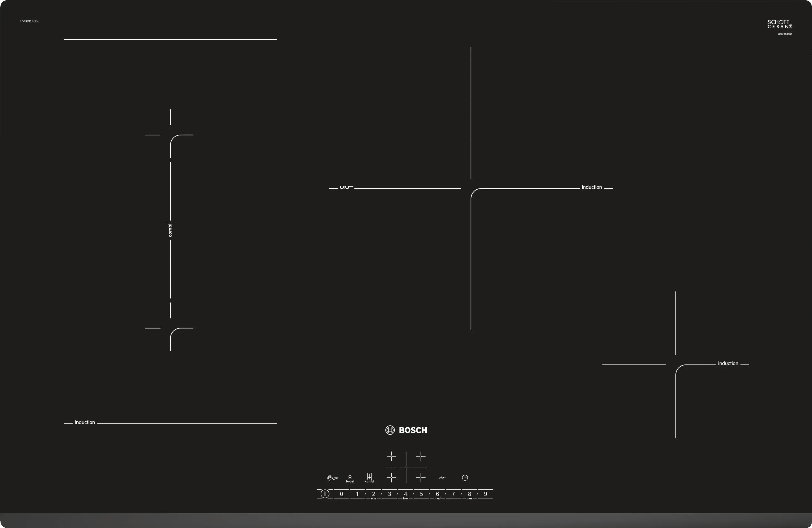The height and width of the screenshot is (528, 812).
Task: Select the top-left cooking zone cross
Action: (x=391, y=456)
